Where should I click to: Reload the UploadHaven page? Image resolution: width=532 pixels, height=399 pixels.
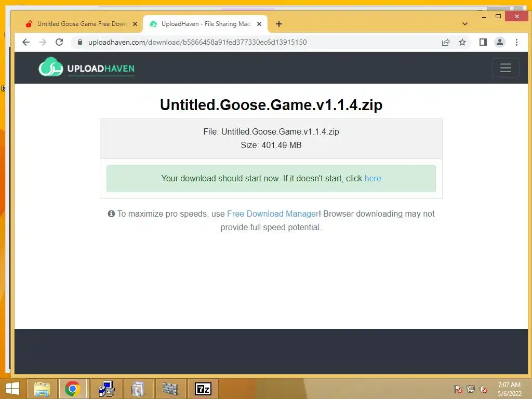(59, 42)
